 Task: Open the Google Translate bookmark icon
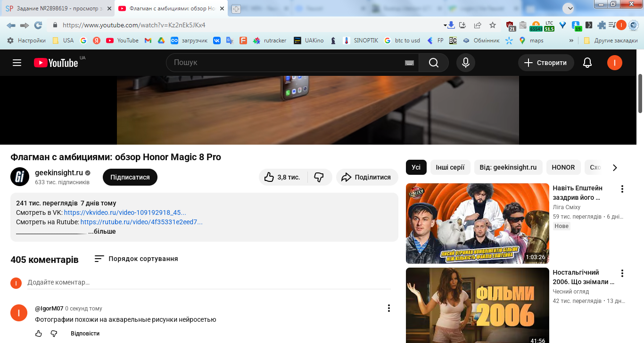click(x=230, y=41)
